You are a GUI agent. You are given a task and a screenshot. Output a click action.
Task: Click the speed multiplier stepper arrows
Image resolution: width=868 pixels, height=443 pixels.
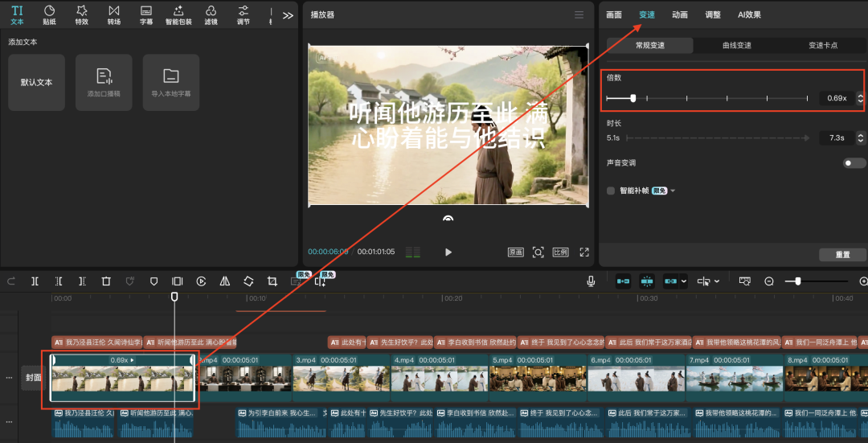[860, 98]
